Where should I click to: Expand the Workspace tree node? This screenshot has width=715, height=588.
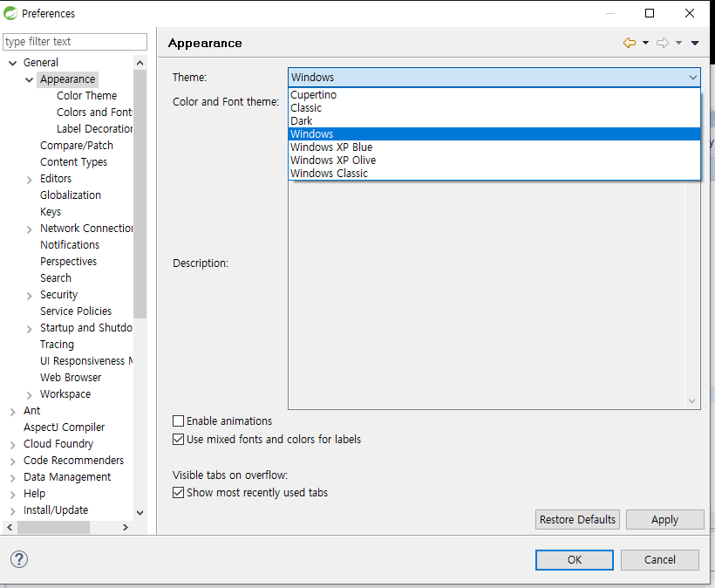tap(29, 395)
